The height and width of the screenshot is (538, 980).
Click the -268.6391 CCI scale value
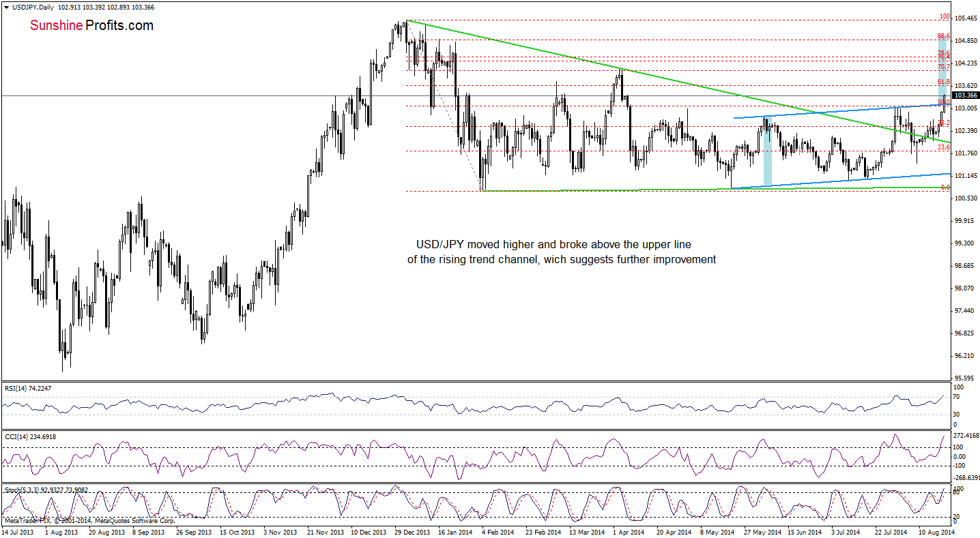click(966, 478)
